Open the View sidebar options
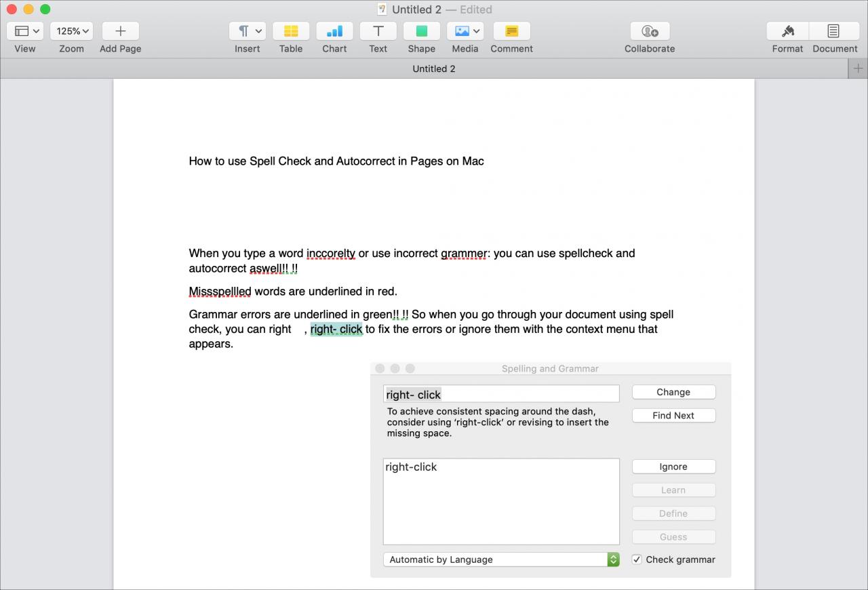Screen dimensions: 868x590 25,31
